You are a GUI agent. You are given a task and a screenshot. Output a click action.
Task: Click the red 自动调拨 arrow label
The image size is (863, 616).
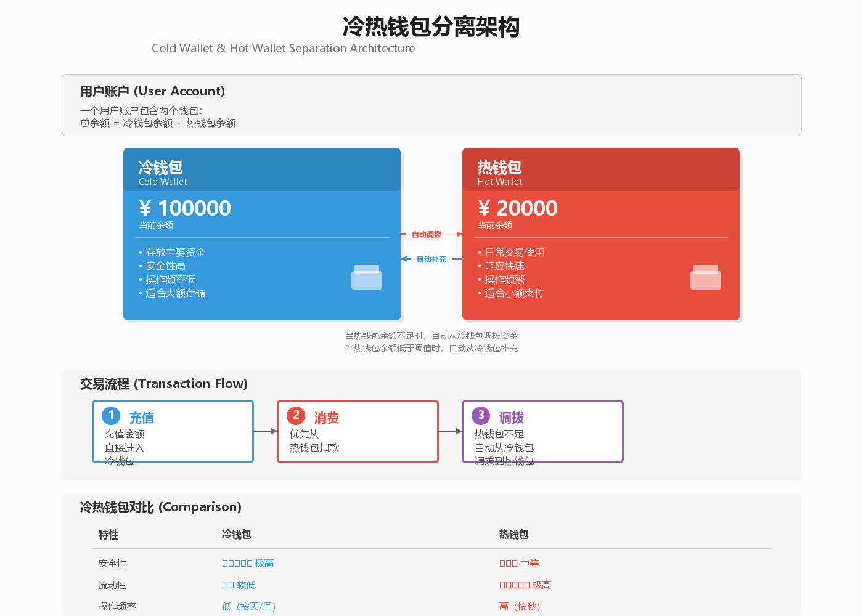point(427,235)
